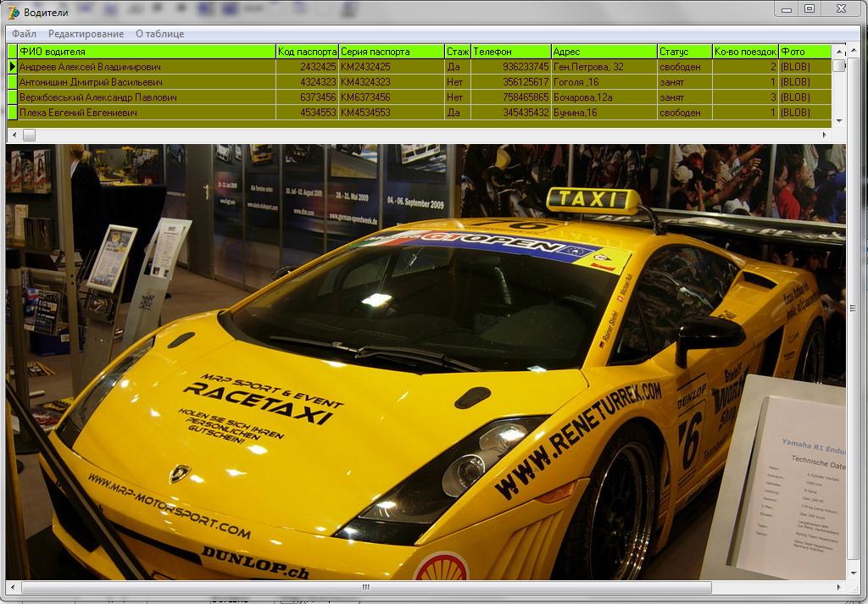Open the Редактирование menu

click(x=86, y=34)
